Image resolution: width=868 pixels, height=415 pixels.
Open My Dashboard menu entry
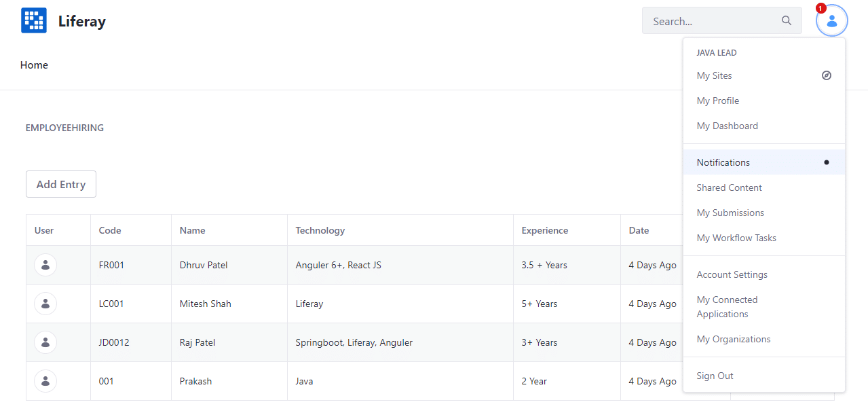pyautogui.click(x=728, y=126)
